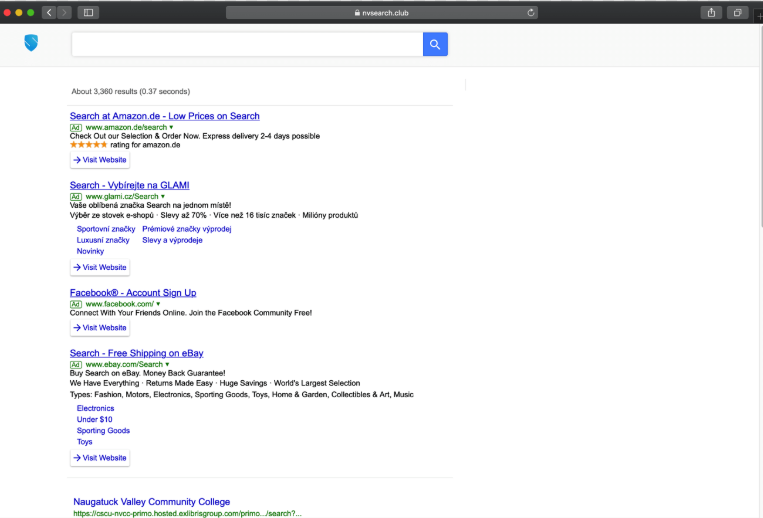The height and width of the screenshot is (518, 763).
Task: Open the Toys sitelink
Action: pyautogui.click(x=84, y=442)
